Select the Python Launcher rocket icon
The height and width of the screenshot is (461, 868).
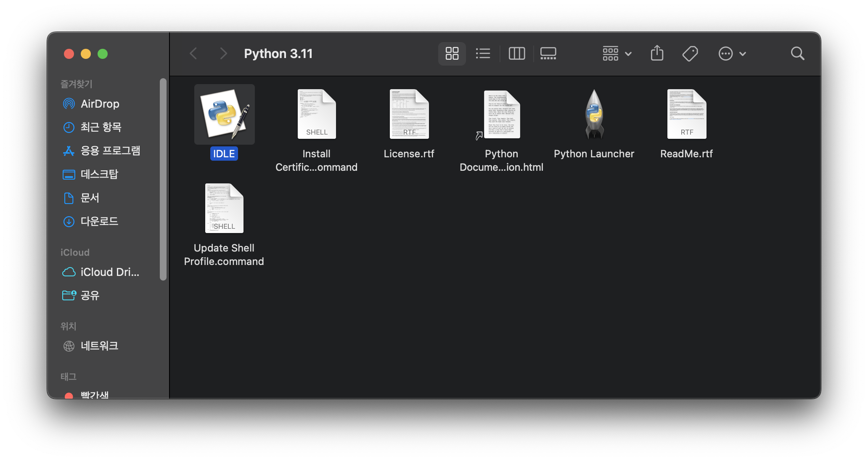click(594, 114)
